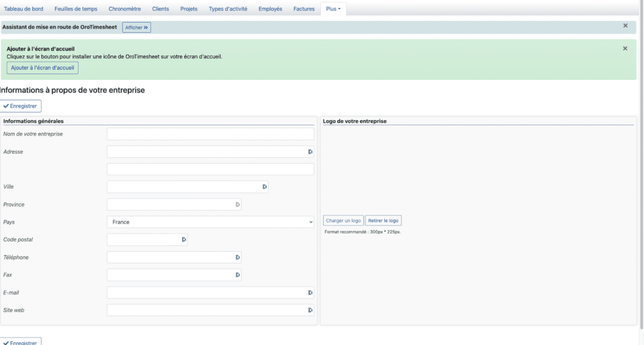Go to the Feuilles de temps tab
Viewport: 644px width, 345px height.
pyautogui.click(x=80, y=9)
